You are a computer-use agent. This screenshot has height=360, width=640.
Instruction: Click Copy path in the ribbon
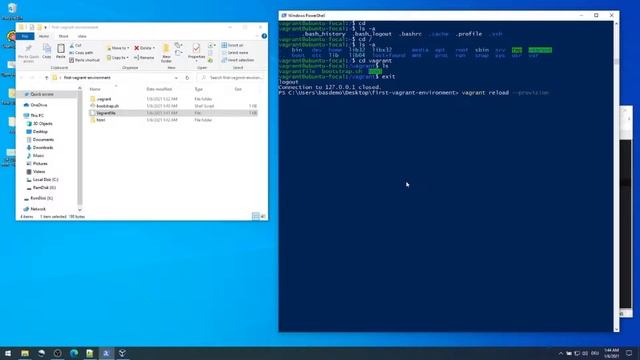(x=81, y=53)
